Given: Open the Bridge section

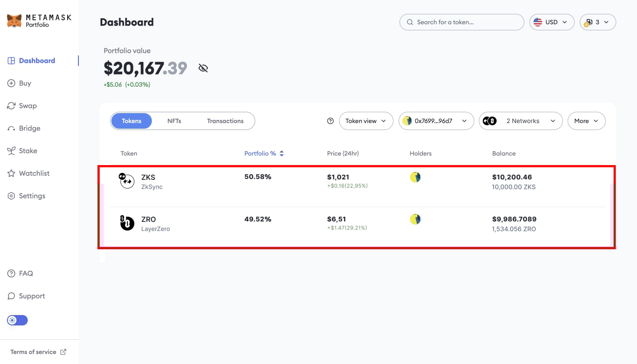Looking at the screenshot, I should pyautogui.click(x=29, y=128).
